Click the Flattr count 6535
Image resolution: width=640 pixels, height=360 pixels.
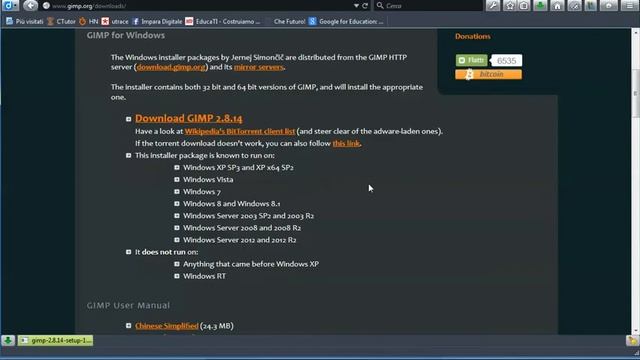(x=506, y=61)
